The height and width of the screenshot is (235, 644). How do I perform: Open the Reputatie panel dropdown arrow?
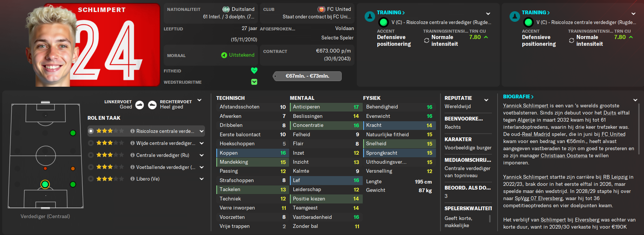pos(486,100)
